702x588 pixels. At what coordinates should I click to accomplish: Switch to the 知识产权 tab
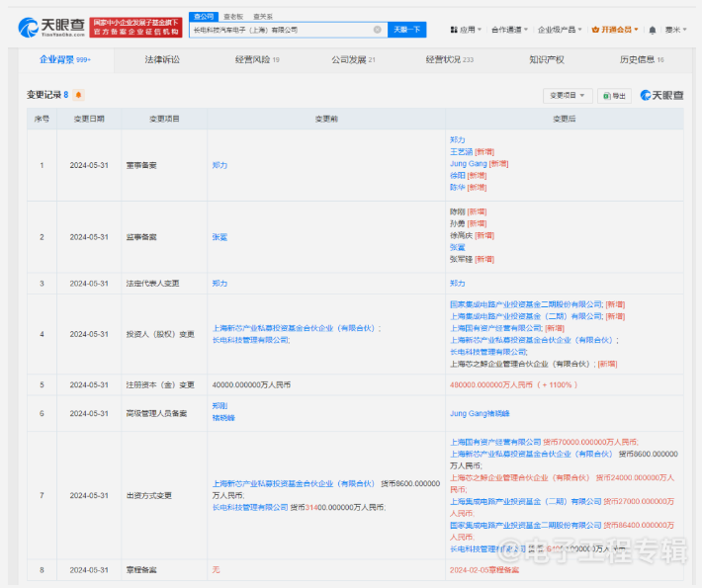(x=546, y=60)
